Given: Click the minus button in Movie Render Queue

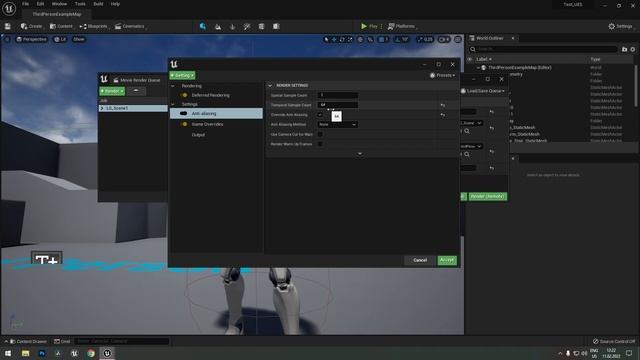Looking at the screenshot, I should tap(136, 91).
